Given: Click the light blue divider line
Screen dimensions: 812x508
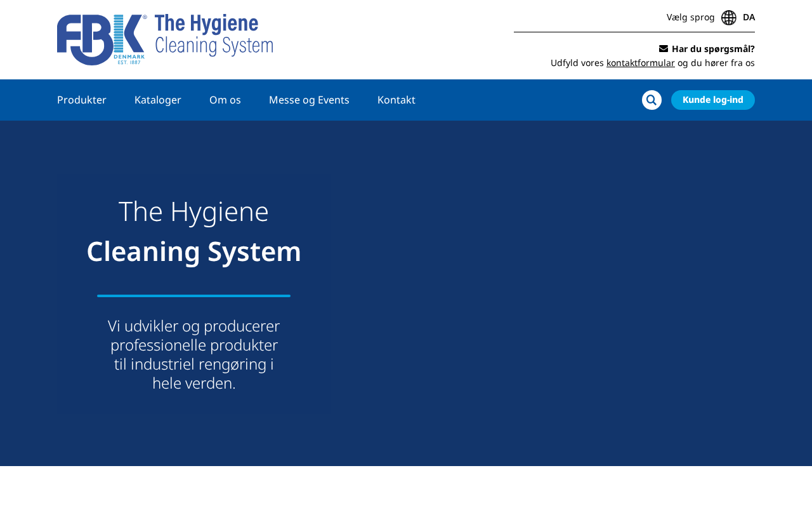Looking at the screenshot, I should (193, 296).
